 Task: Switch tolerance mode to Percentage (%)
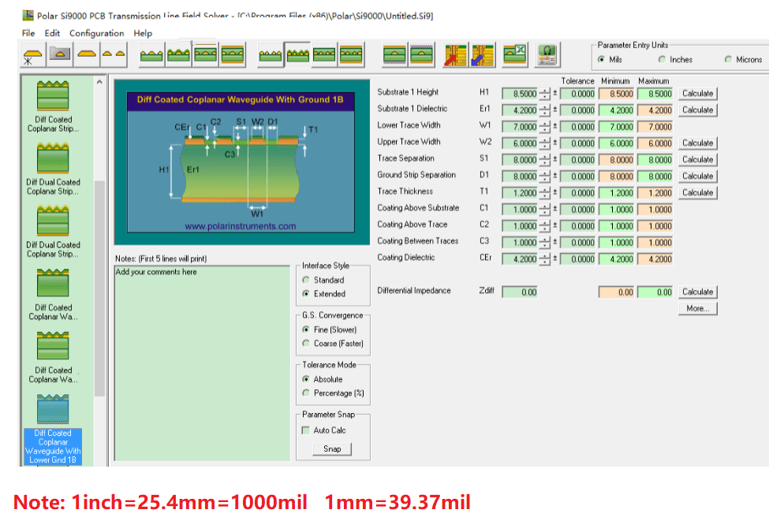pyautogui.click(x=307, y=393)
